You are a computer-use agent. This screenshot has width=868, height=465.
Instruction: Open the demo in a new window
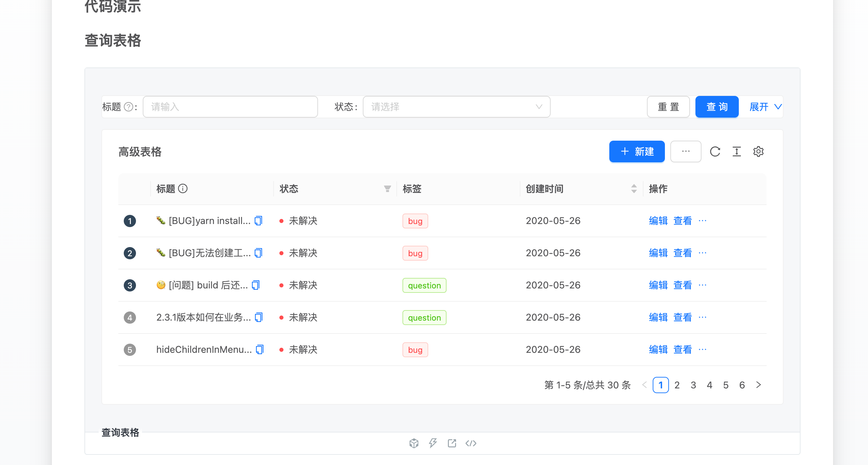point(452,443)
